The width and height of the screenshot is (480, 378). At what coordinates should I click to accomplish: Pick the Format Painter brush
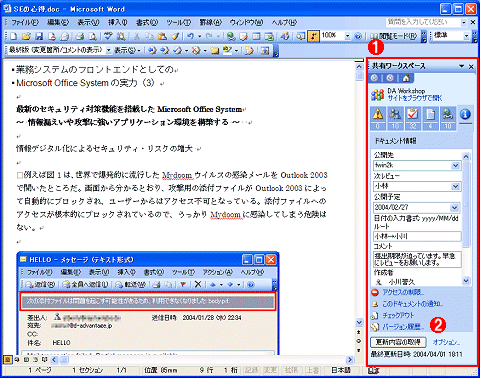click(x=175, y=36)
